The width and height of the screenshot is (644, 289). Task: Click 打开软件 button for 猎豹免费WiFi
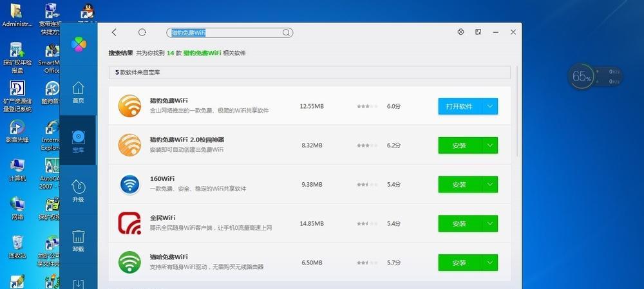point(459,106)
